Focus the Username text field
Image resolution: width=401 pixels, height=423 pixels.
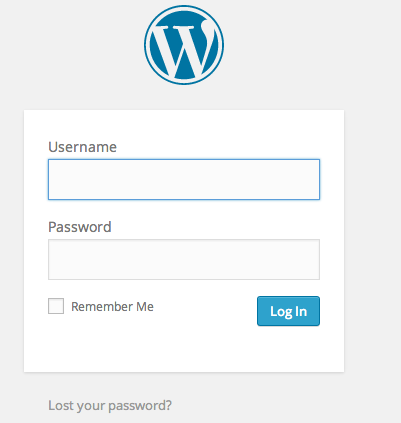coord(184,179)
